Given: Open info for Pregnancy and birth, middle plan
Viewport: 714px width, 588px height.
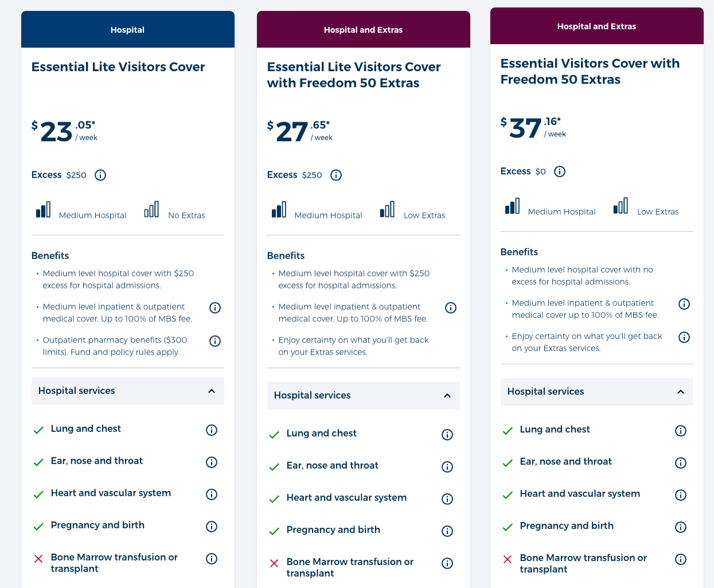Looking at the screenshot, I should [x=447, y=531].
